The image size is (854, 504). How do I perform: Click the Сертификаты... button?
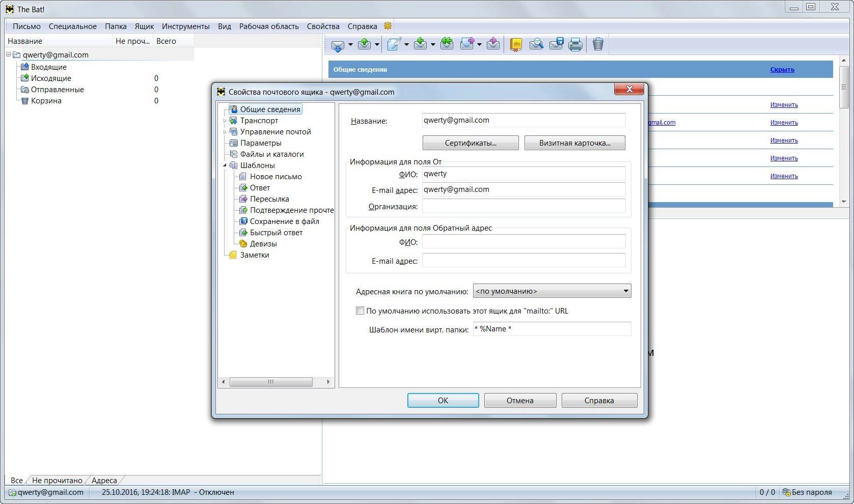(471, 143)
